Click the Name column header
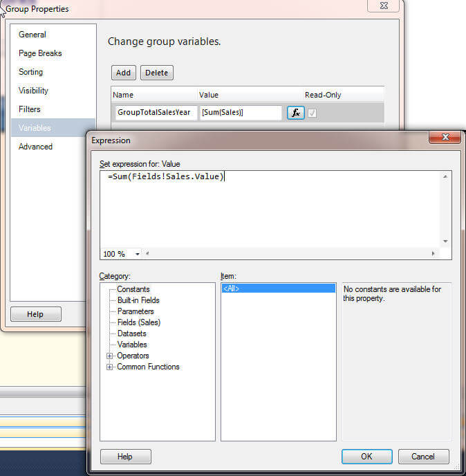466x476 pixels. click(x=154, y=95)
